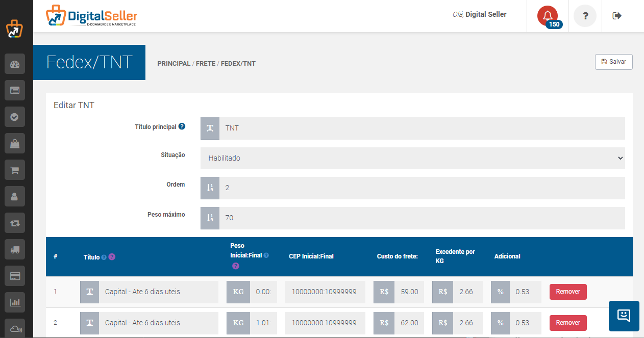Image resolution: width=644 pixels, height=338 pixels.
Task: Open the Situação dropdown showing Habilitado
Action: tap(413, 158)
